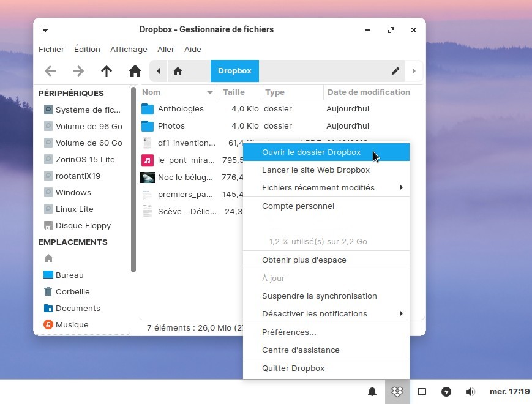The height and width of the screenshot is (404, 532).
Task: Open the notifications bell in the taskbar
Action: [x=372, y=392]
